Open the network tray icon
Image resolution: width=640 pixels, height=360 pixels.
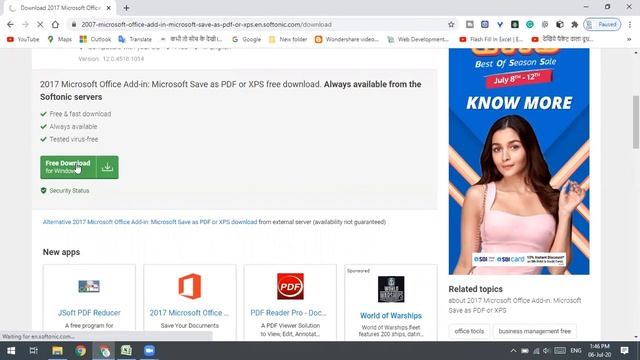pos(536,351)
